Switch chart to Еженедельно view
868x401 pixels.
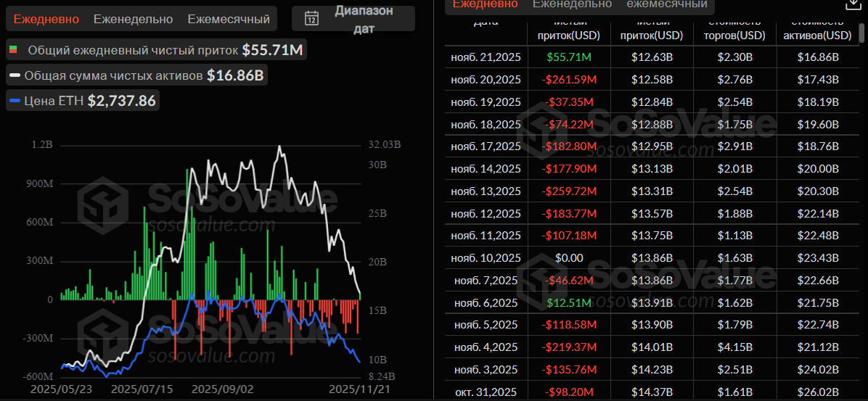click(x=134, y=19)
